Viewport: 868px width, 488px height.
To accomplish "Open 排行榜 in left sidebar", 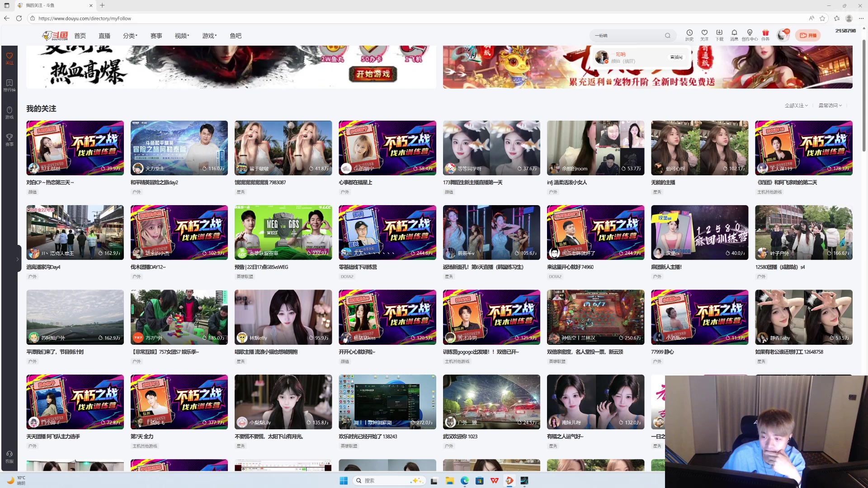I will click(9, 84).
